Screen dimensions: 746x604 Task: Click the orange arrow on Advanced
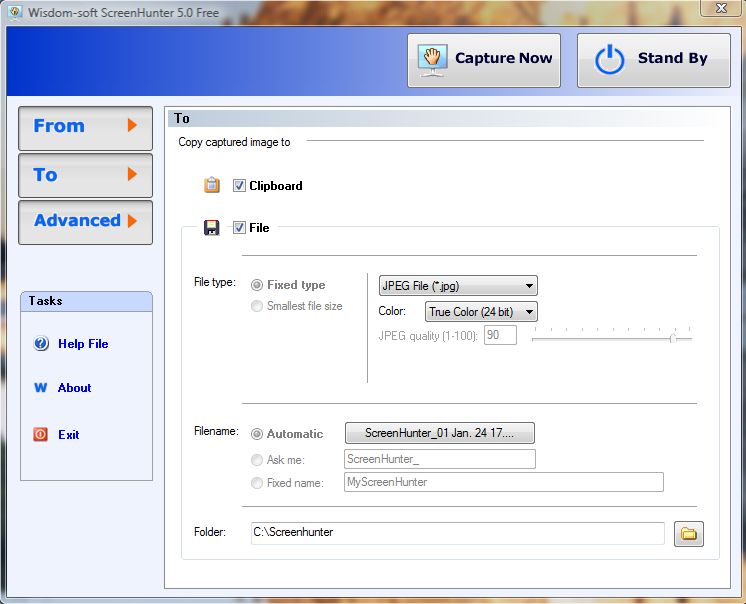(x=132, y=221)
